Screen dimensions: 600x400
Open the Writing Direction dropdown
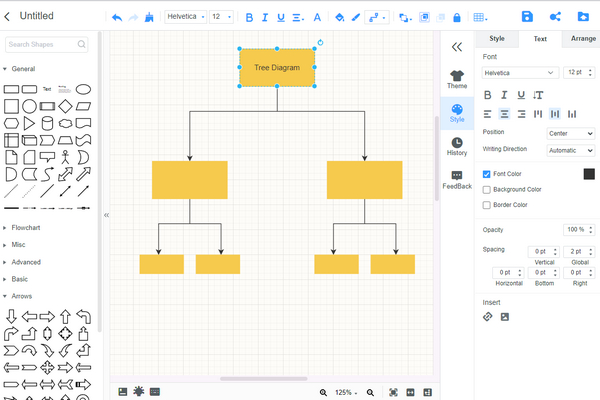(570, 150)
